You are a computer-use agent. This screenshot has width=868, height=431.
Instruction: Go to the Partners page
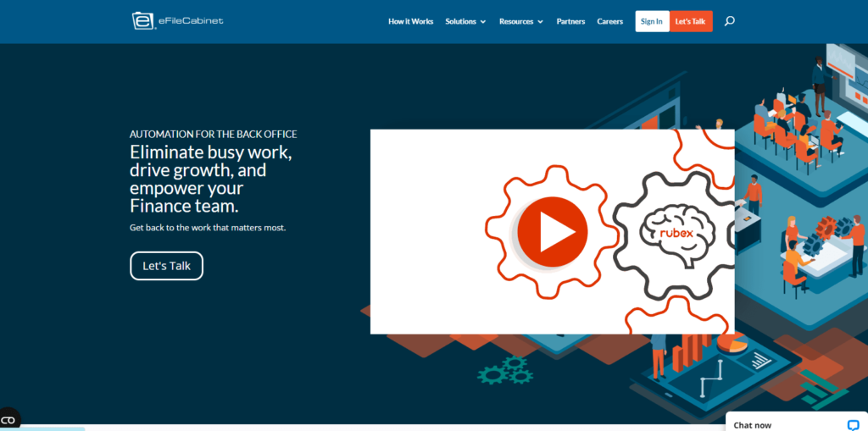(570, 21)
